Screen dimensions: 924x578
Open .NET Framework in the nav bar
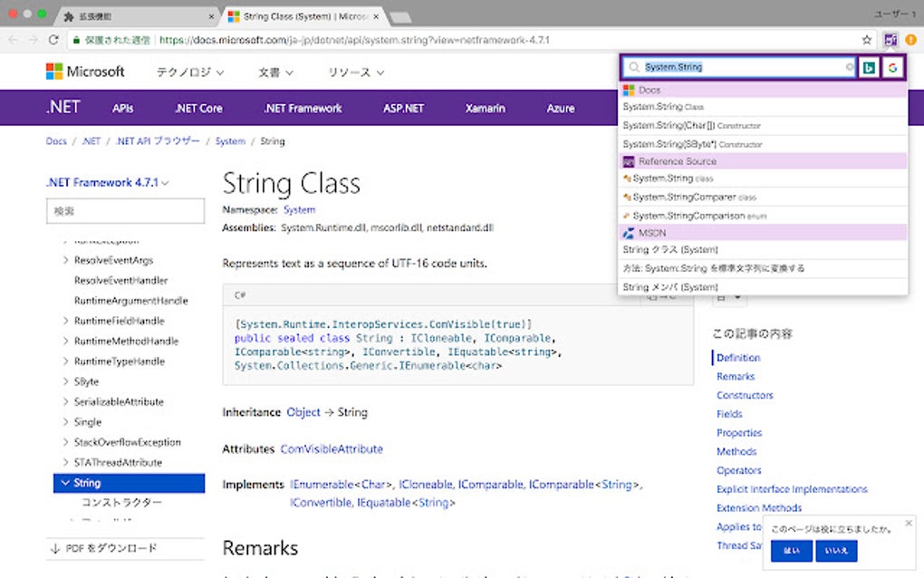coord(303,109)
